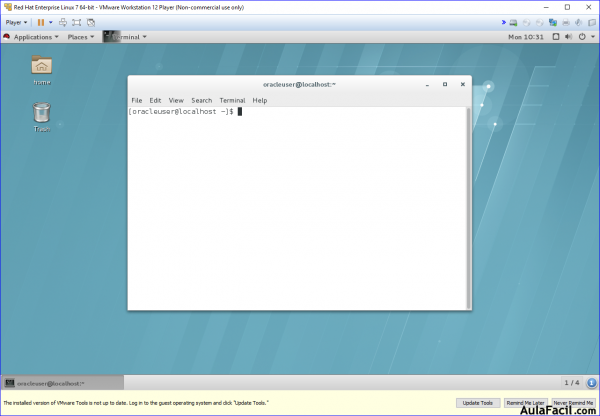Click the message log icon at toolbar end

coord(592,23)
